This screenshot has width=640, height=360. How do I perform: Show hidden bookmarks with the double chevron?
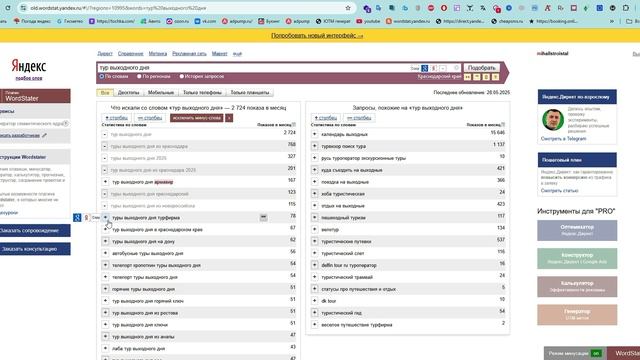[x=611, y=21]
